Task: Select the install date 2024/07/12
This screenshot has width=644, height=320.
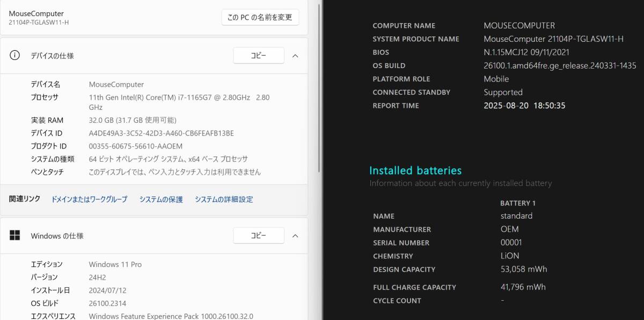Action: pos(107,290)
